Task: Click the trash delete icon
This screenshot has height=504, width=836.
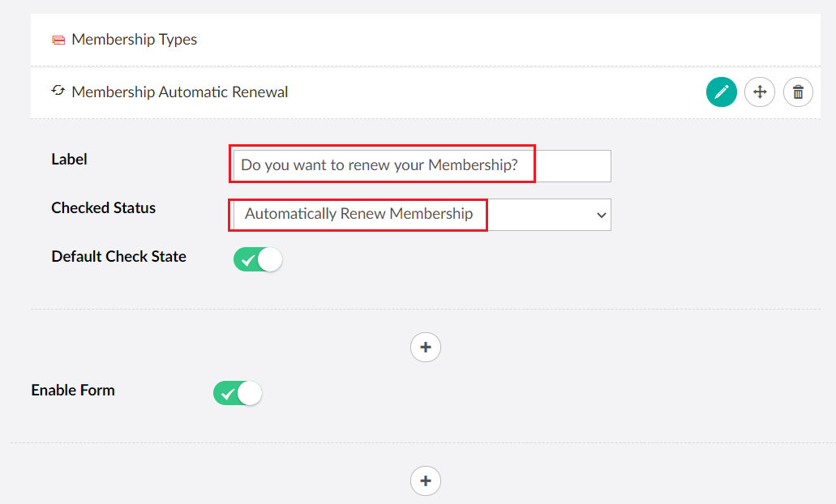Action: (x=797, y=92)
